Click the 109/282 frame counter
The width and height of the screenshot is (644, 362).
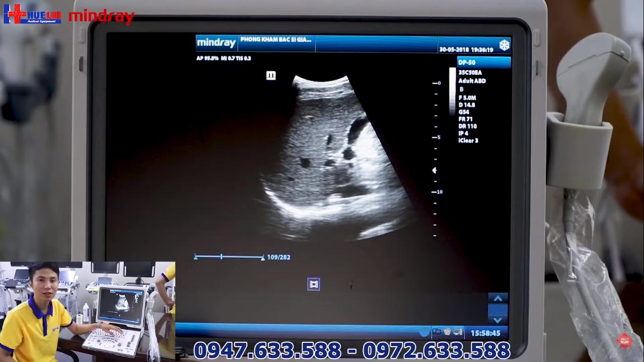click(279, 257)
